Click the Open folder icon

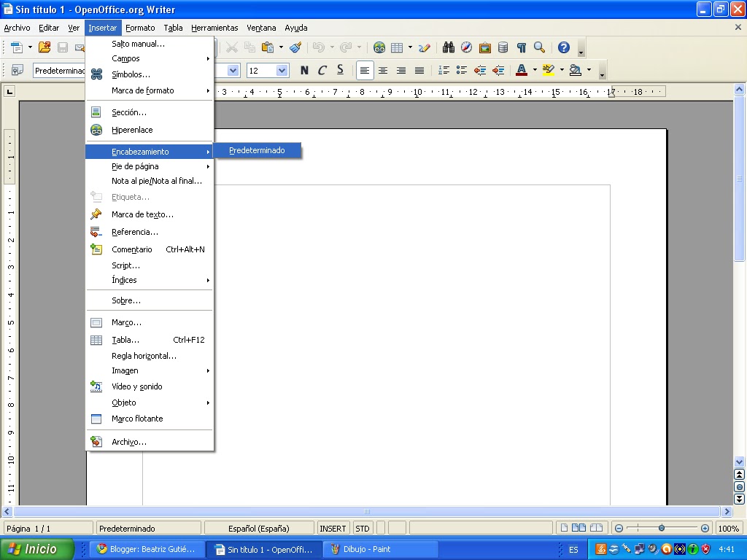44,47
